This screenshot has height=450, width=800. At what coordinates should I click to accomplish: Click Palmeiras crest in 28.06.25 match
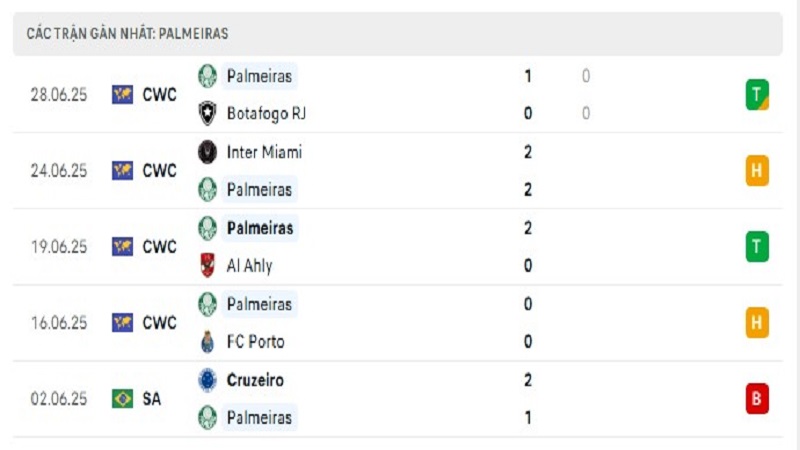207,76
